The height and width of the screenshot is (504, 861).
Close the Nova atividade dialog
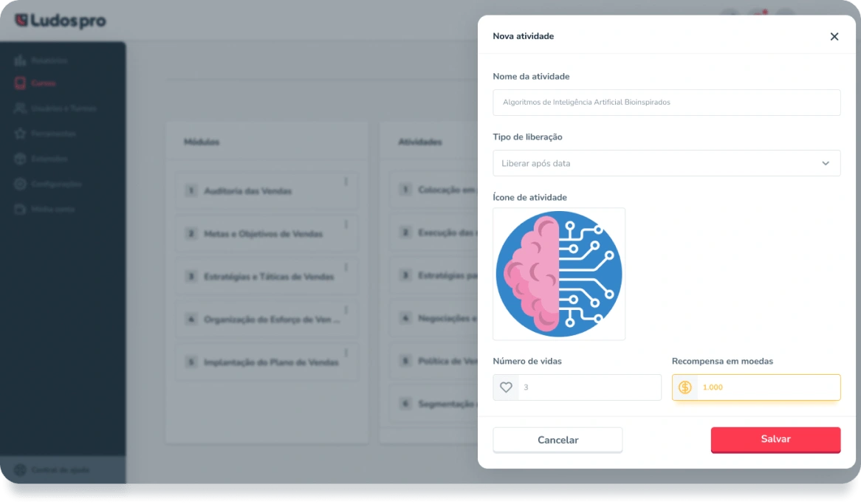coord(834,36)
